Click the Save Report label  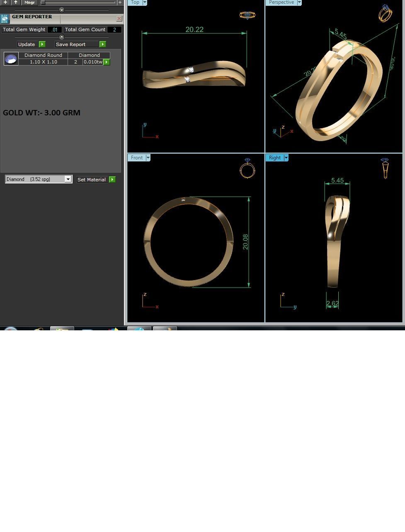pyautogui.click(x=70, y=44)
